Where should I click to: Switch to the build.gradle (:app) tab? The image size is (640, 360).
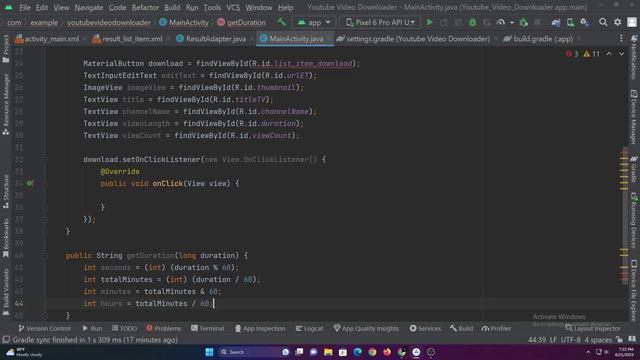point(538,39)
